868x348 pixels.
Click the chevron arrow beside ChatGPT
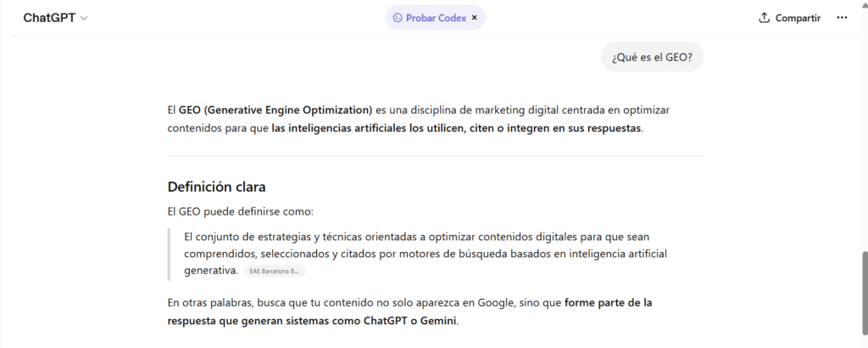(84, 18)
